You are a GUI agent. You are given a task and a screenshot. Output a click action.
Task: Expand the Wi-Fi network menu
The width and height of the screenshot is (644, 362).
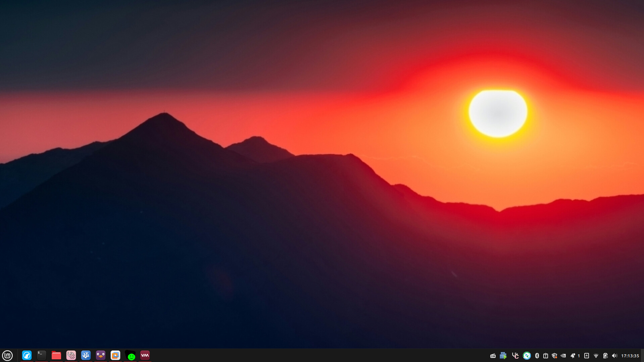tap(596, 356)
